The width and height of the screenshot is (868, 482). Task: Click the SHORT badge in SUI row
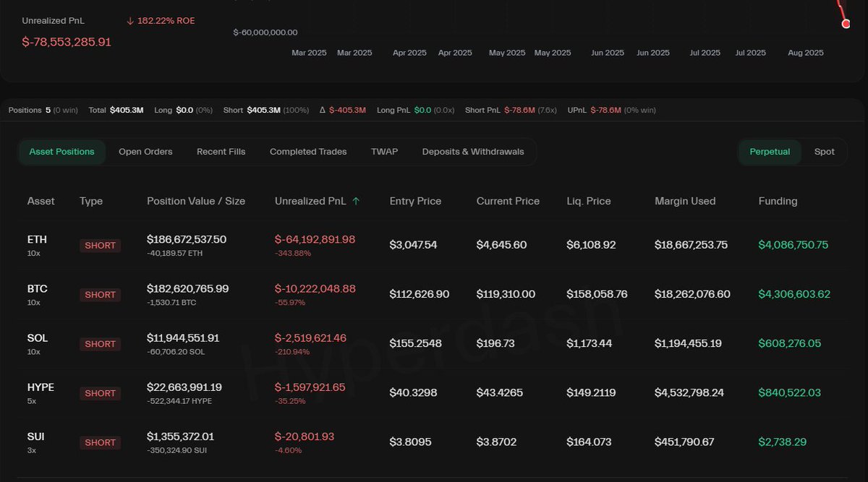pyautogui.click(x=100, y=442)
